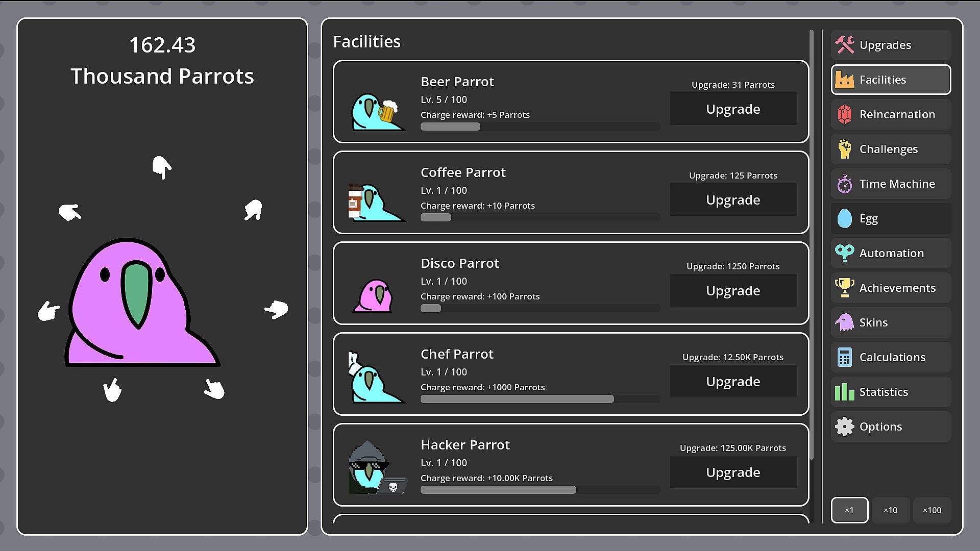Click the Time Machine stopwatch icon
The image size is (980, 551).
pyautogui.click(x=845, y=184)
